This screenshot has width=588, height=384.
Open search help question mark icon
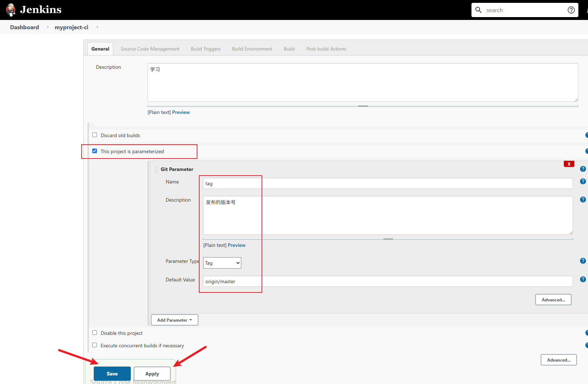tap(571, 10)
